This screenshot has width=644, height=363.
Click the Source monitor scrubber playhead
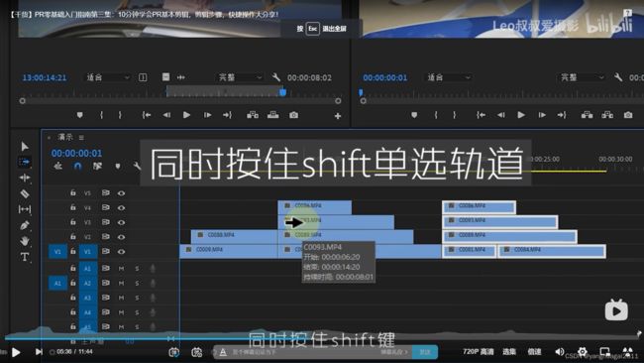(x=282, y=92)
